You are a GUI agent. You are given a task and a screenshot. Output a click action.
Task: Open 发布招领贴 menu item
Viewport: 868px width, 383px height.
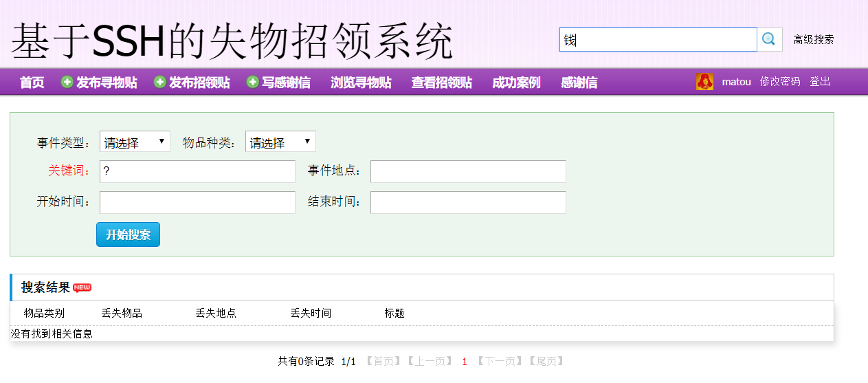click(x=199, y=83)
